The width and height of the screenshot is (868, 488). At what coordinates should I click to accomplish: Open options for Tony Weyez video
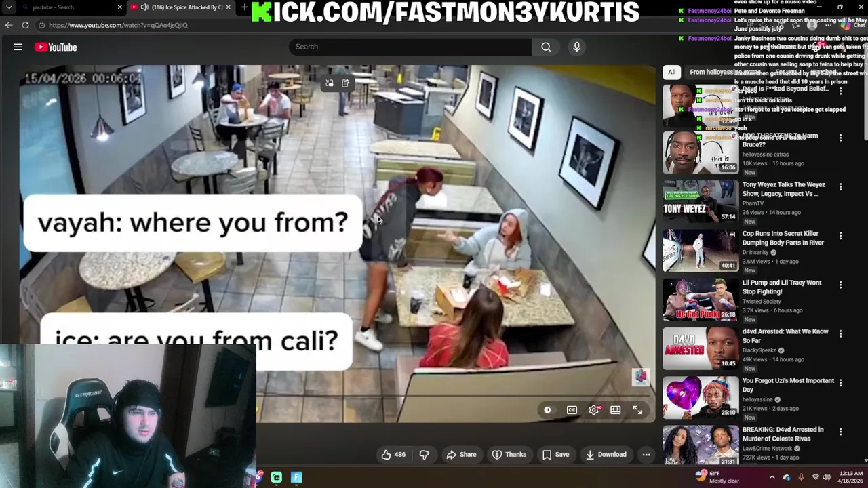click(841, 186)
